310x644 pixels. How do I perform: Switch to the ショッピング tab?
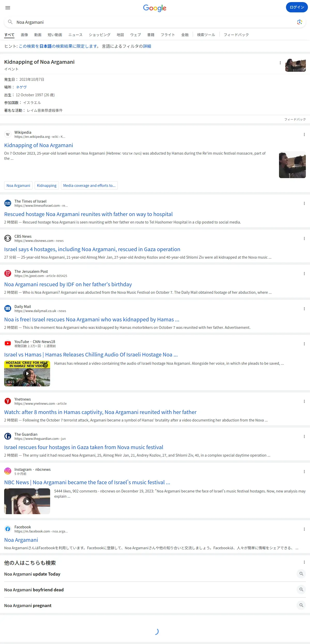[x=99, y=35]
